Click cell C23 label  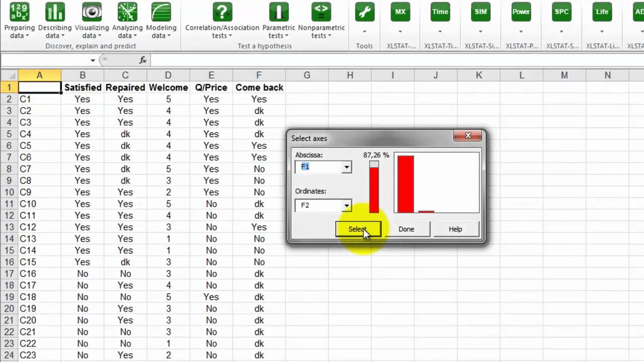39,355
